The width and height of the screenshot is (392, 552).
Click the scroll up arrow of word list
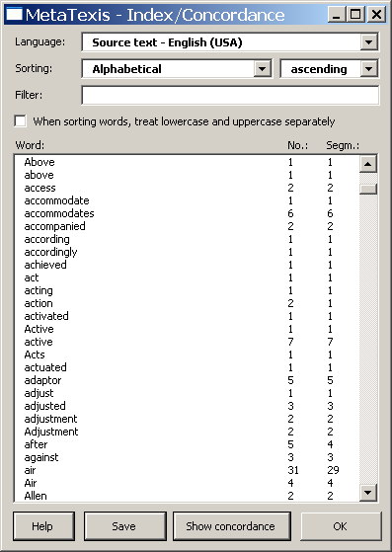pyautogui.click(x=368, y=164)
